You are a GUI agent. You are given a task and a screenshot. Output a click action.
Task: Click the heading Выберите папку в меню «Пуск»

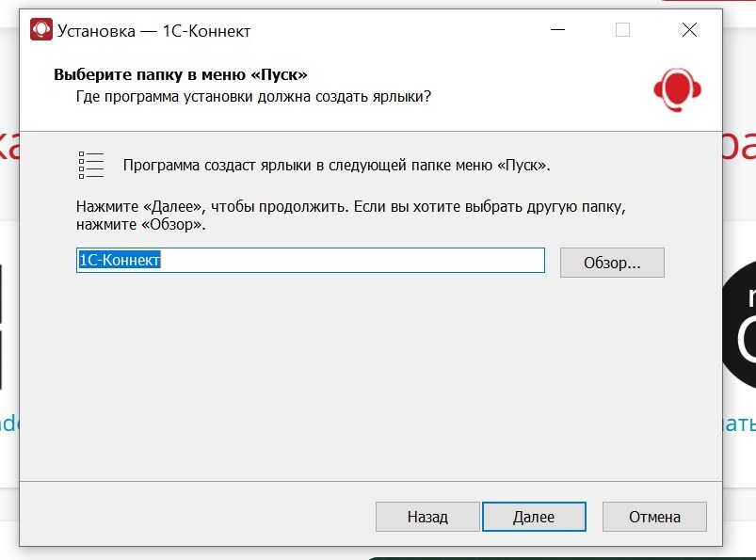181,74
